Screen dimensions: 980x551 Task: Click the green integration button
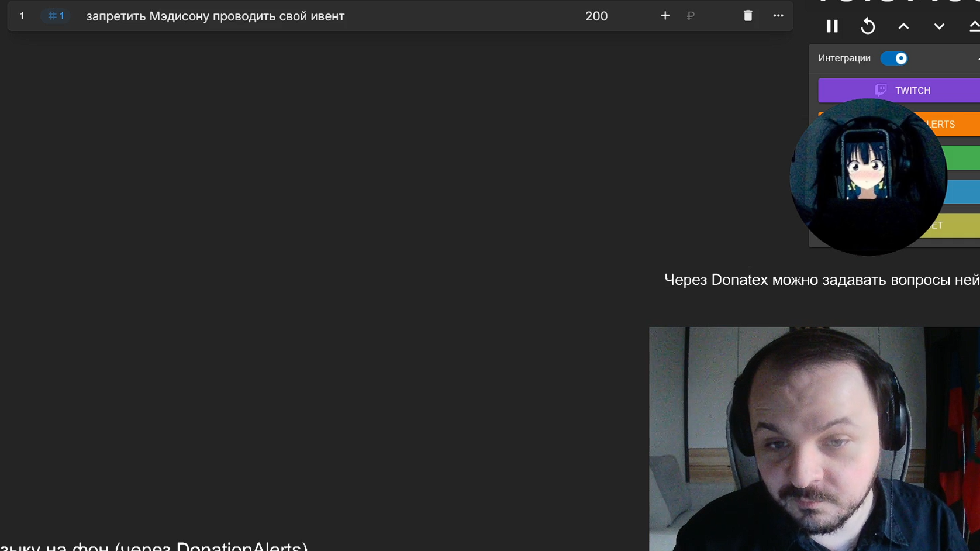click(962, 158)
